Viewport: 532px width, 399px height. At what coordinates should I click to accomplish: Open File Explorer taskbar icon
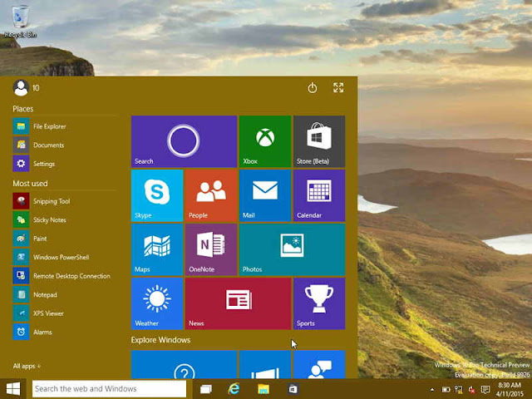click(264, 389)
